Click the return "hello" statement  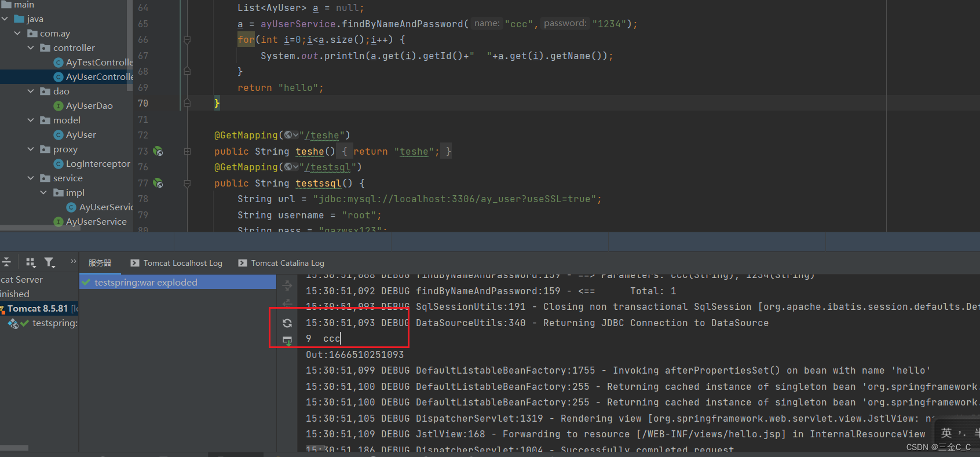(x=280, y=87)
